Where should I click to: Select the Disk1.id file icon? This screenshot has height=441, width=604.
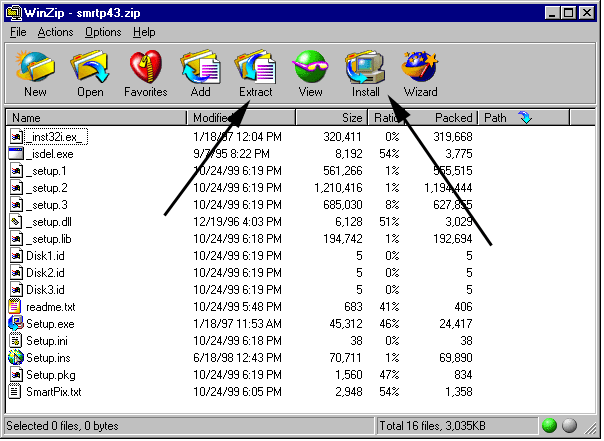[x=16, y=256]
